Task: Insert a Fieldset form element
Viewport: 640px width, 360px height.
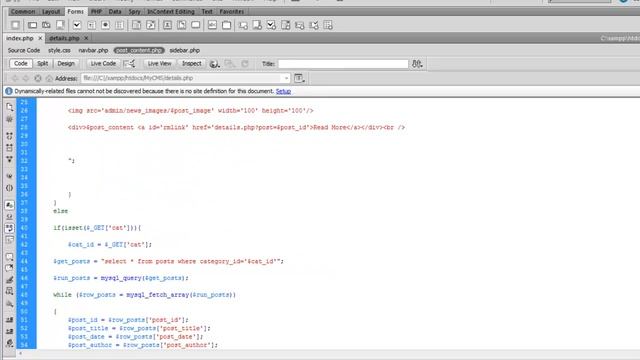Action: [x=227, y=25]
